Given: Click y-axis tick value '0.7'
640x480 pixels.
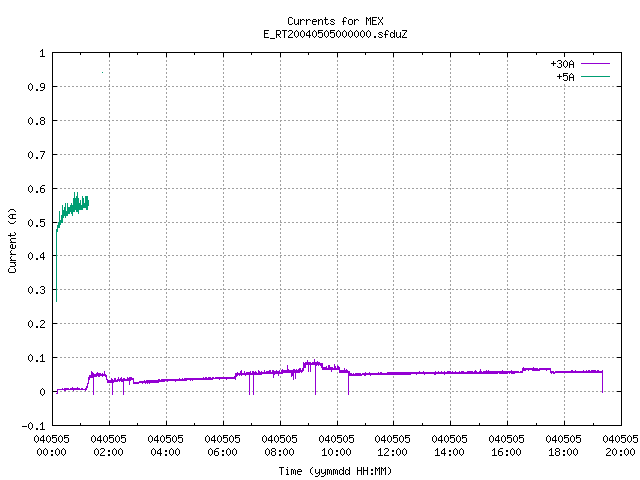Looking at the screenshot, I should (36, 155).
